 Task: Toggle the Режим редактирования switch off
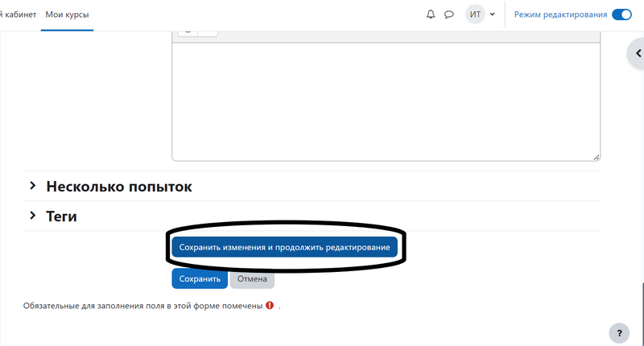621,14
